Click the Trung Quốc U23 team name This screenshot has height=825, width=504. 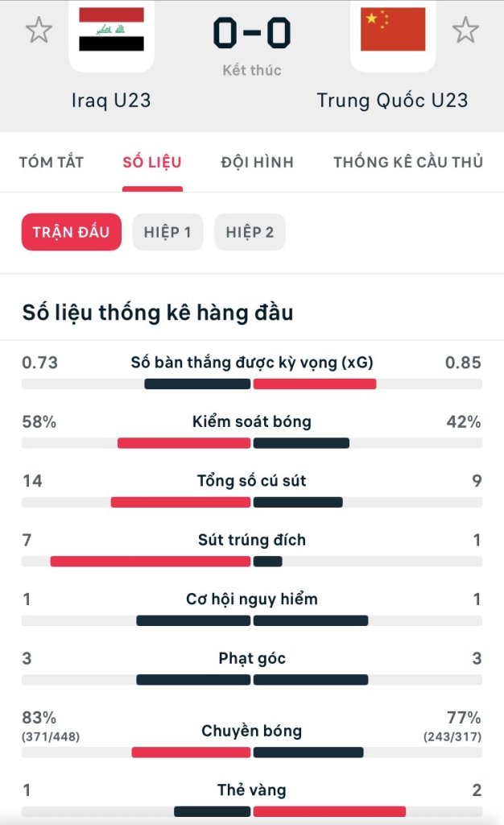click(392, 101)
